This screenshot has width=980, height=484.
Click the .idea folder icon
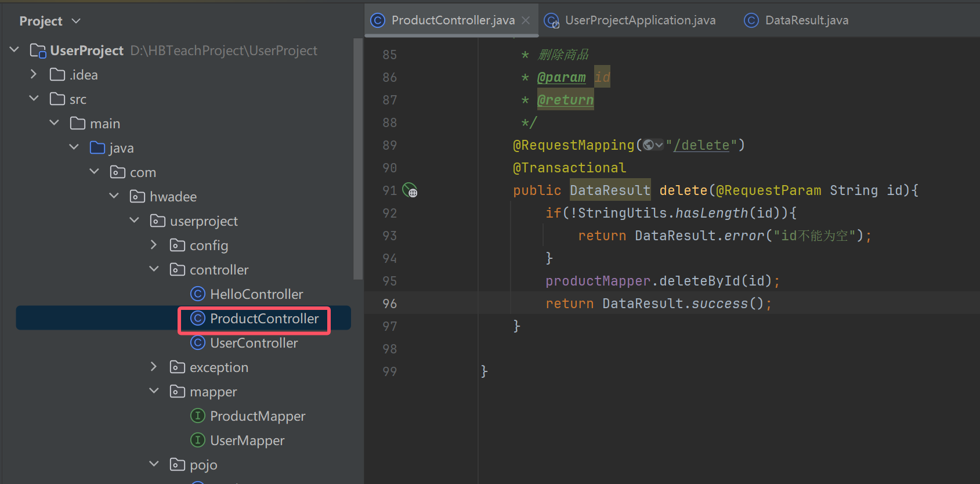click(57, 74)
